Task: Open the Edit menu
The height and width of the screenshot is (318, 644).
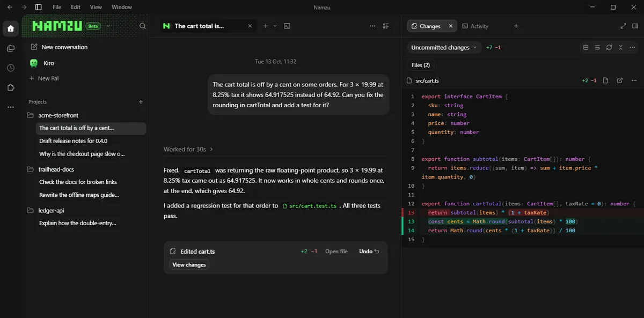Action: 76,7
